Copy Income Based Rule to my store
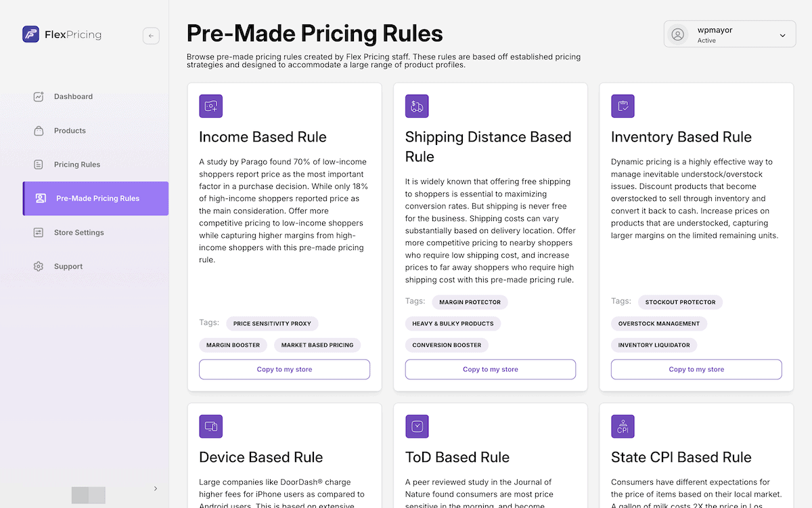 pos(284,369)
